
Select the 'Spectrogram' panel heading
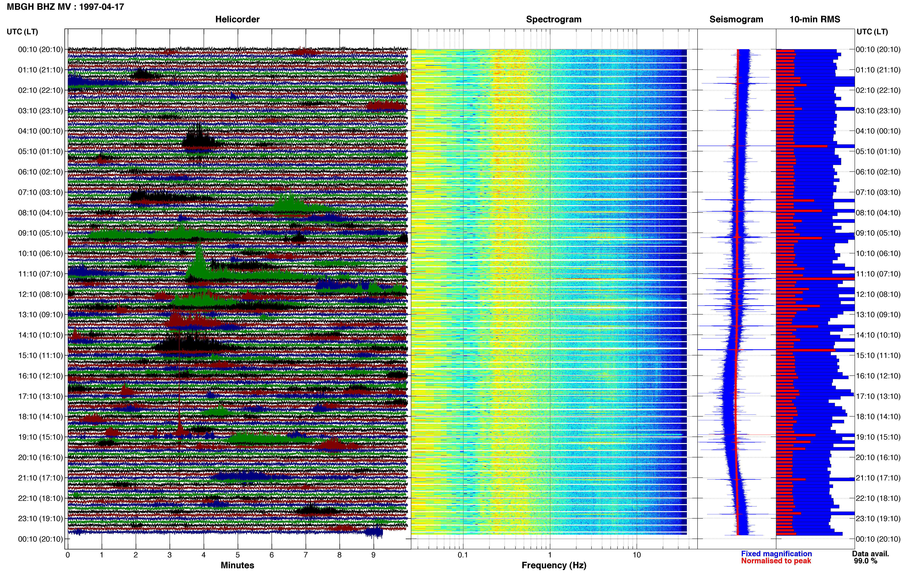pos(554,19)
